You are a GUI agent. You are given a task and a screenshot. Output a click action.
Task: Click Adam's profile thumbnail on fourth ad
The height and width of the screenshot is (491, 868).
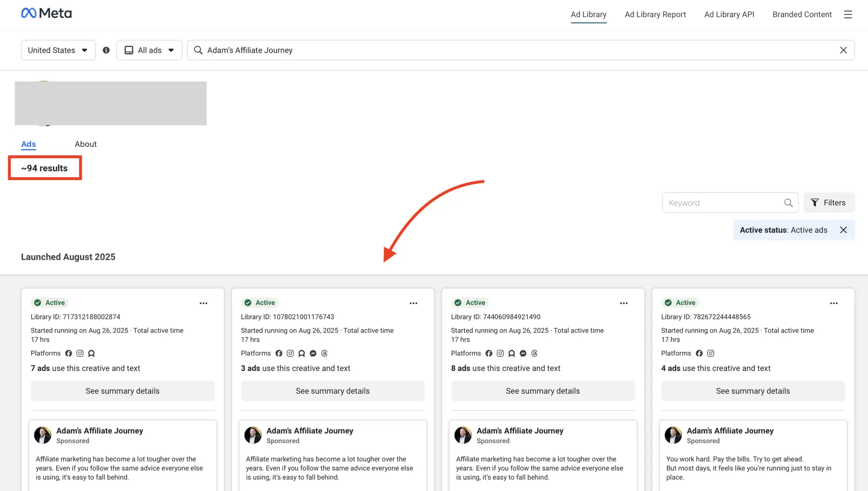[x=673, y=435]
